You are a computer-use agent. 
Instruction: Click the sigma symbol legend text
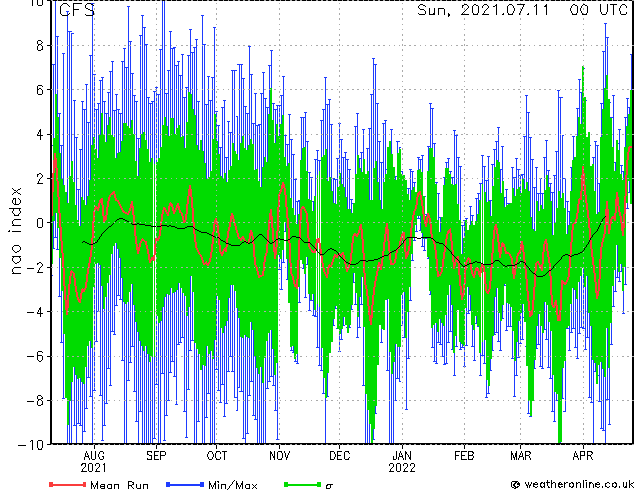pyautogui.click(x=329, y=486)
